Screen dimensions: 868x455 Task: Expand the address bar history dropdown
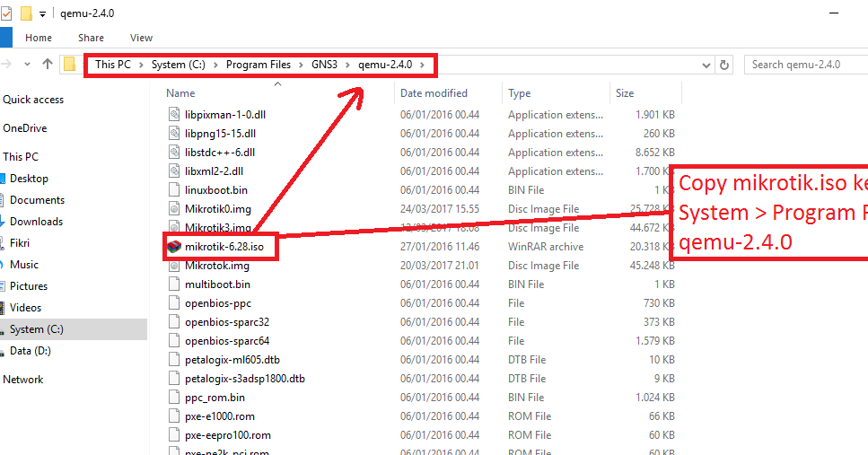[706, 66]
